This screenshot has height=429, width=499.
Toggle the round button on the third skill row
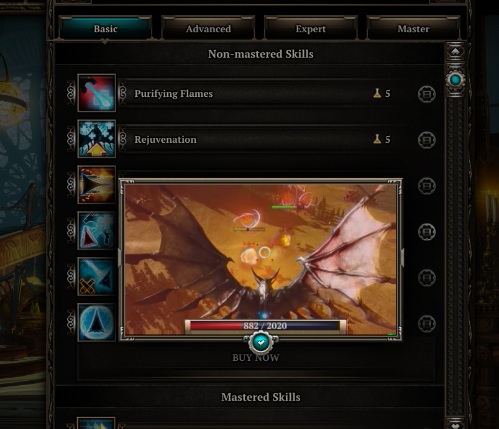[427, 186]
